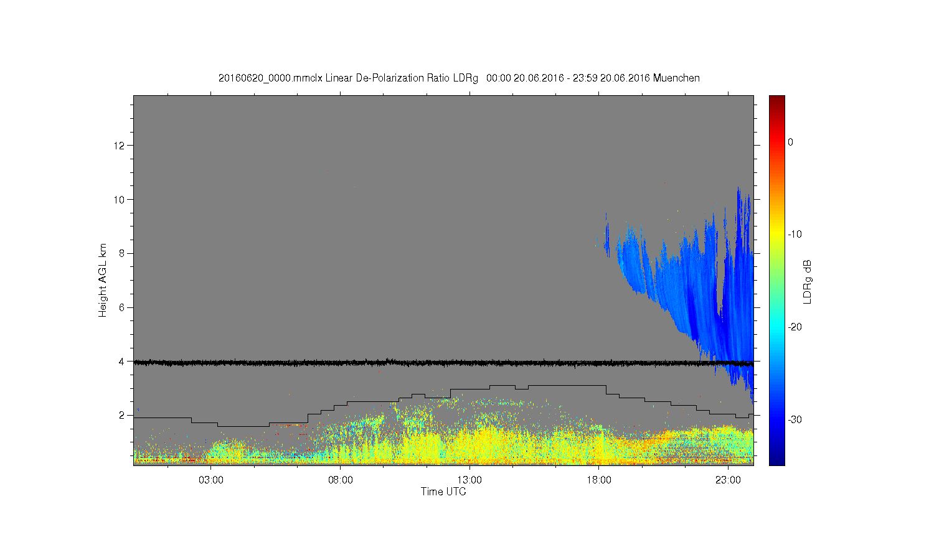The image size is (934, 560).
Task: Click the height tick label '4'
Action: click(x=121, y=361)
